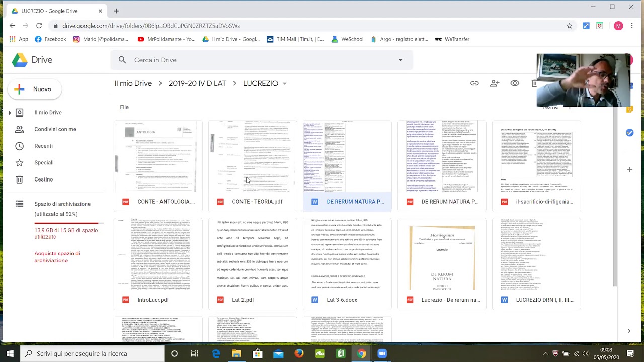Open MrPolidamante YouTube bookmark

(x=166, y=39)
